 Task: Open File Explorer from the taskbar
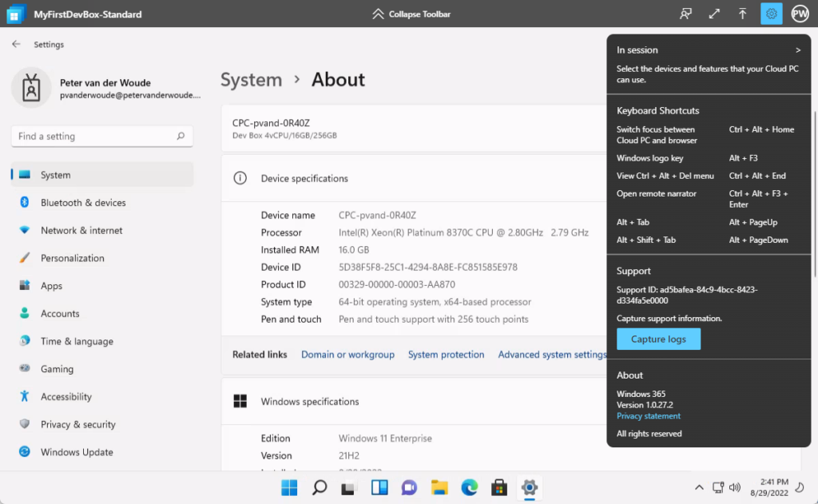[x=439, y=487]
